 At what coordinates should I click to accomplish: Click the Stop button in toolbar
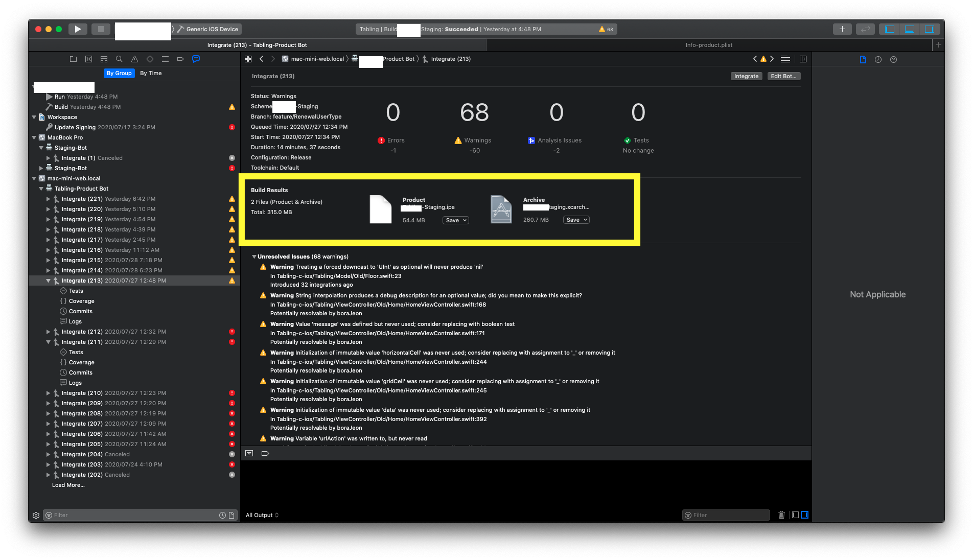(x=101, y=29)
